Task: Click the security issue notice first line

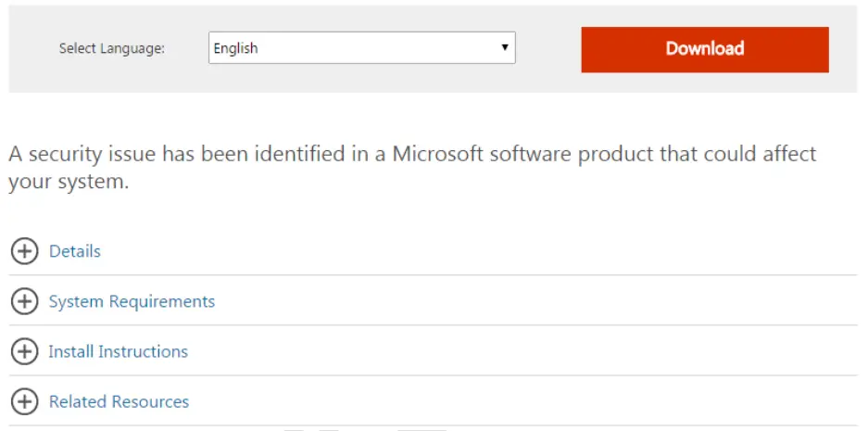Action: (412, 153)
